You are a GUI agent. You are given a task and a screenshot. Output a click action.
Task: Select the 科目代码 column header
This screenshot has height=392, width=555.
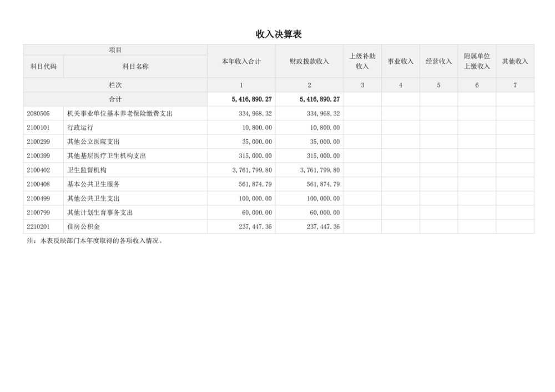pos(43,67)
